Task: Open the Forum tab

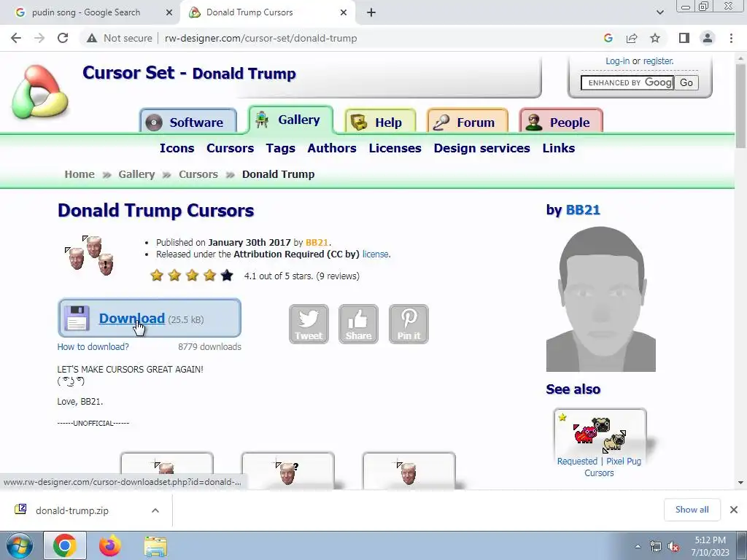Action: [468, 122]
